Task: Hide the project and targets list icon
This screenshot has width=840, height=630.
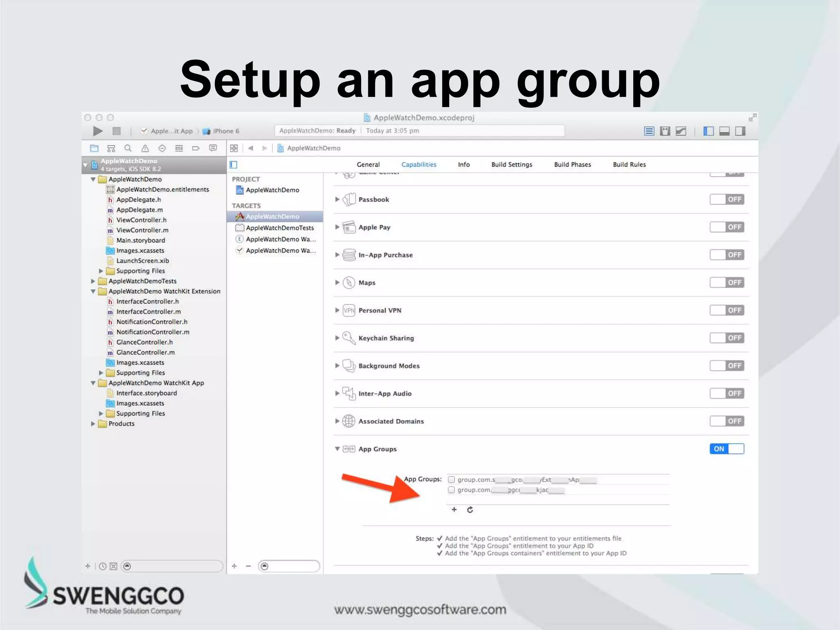Action: [233, 164]
